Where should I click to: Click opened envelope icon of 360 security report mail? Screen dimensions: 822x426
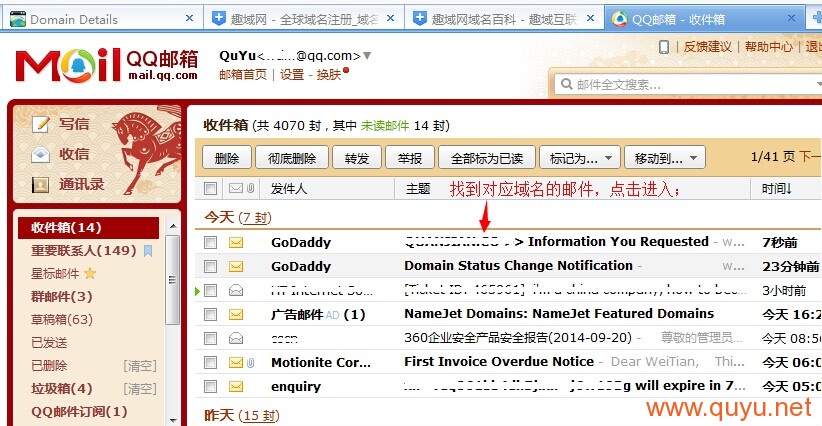pyautogui.click(x=236, y=338)
